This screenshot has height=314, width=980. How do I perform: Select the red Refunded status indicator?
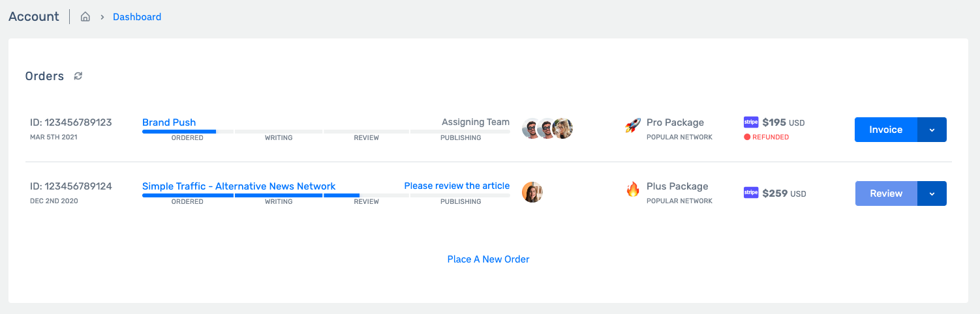766,137
